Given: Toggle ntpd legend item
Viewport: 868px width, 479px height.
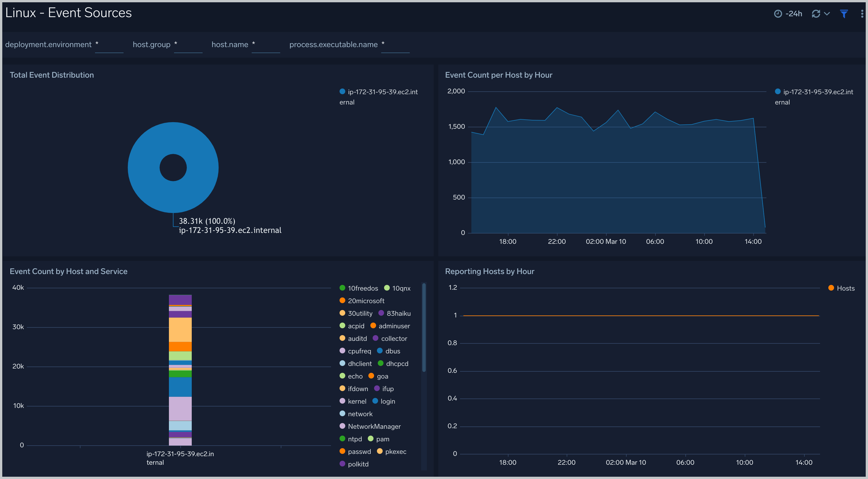Looking at the screenshot, I should click(351, 439).
